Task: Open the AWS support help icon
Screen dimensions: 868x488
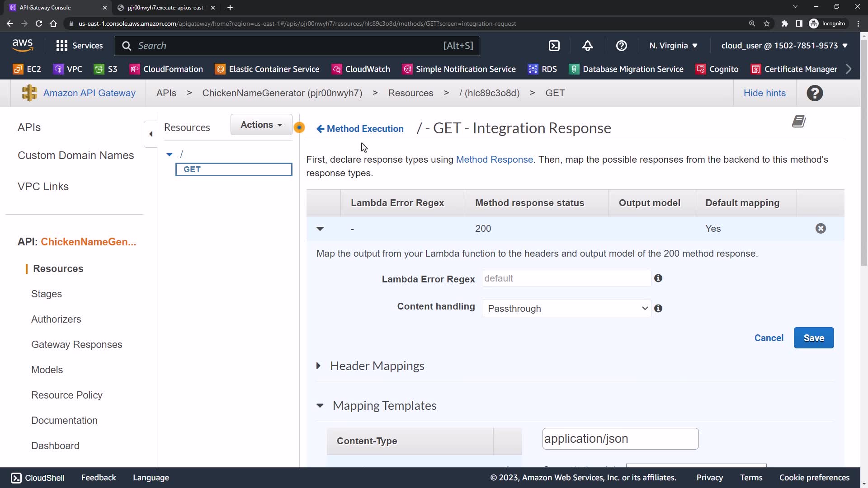Action: point(621,46)
